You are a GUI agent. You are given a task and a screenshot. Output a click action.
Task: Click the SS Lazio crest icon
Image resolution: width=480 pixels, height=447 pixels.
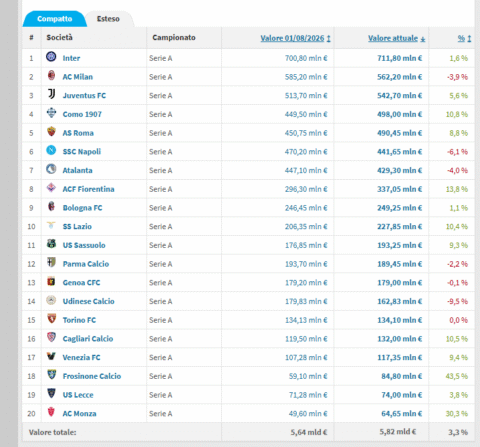click(51, 225)
